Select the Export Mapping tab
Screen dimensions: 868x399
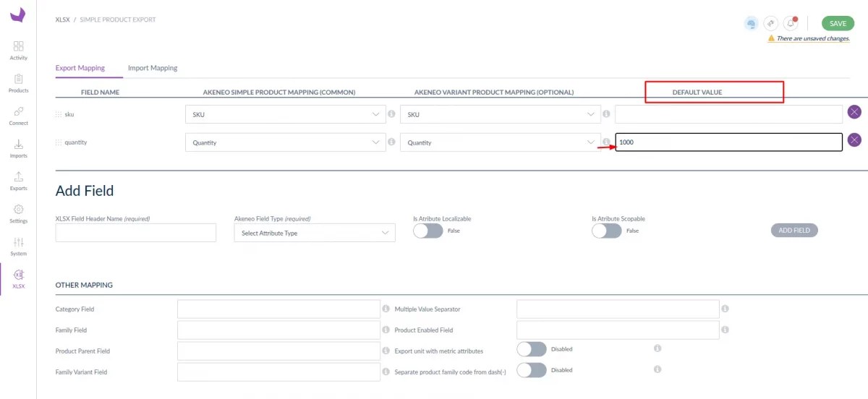pyautogui.click(x=80, y=68)
